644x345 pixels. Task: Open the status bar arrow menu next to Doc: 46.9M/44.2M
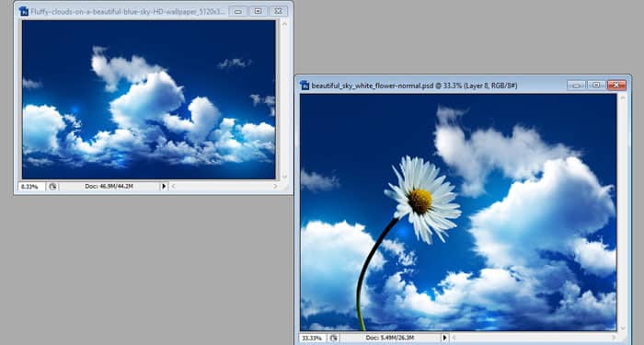click(164, 187)
